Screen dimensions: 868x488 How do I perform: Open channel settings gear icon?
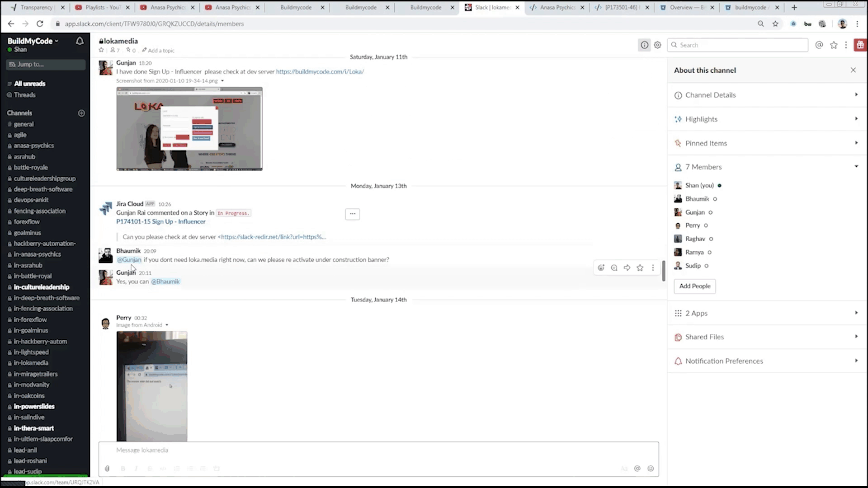pyautogui.click(x=657, y=45)
